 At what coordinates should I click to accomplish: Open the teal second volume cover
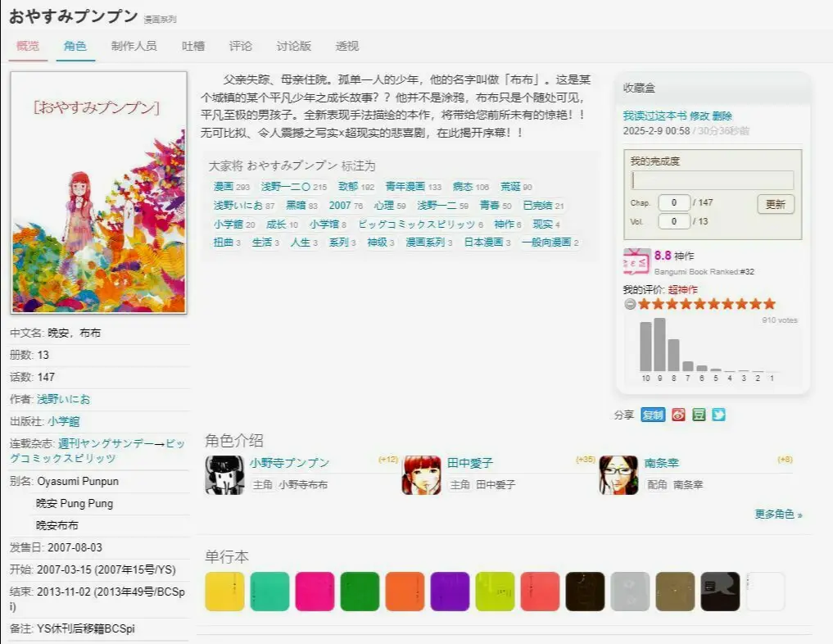pyautogui.click(x=269, y=592)
